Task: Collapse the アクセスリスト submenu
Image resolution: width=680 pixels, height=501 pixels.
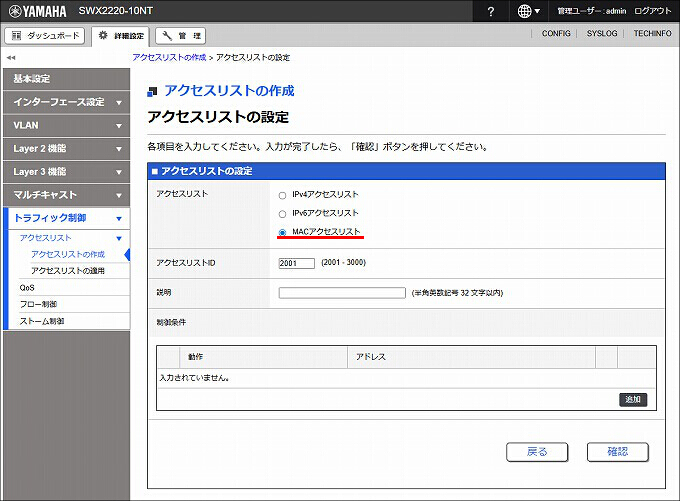Action: tap(71, 238)
